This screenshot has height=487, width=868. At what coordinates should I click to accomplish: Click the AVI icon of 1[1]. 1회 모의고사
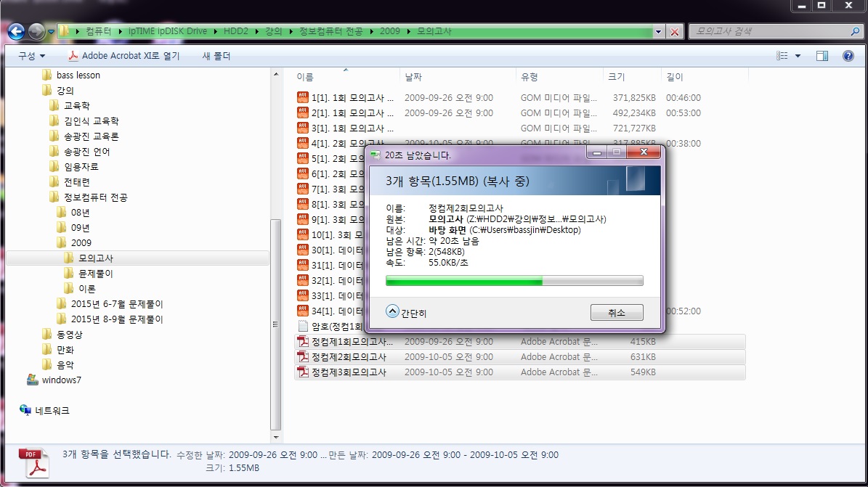[302, 97]
